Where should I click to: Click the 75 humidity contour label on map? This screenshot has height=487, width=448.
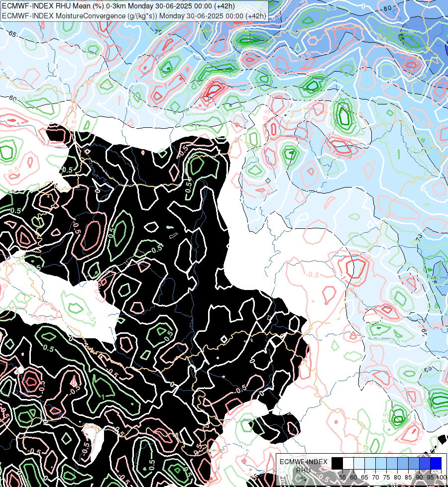[x=158, y=32]
